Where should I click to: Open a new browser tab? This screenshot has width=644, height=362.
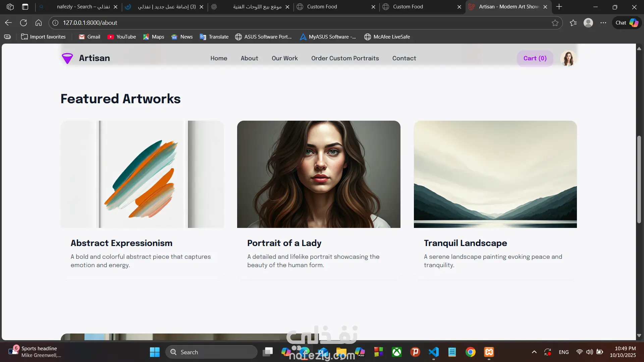pos(559,7)
